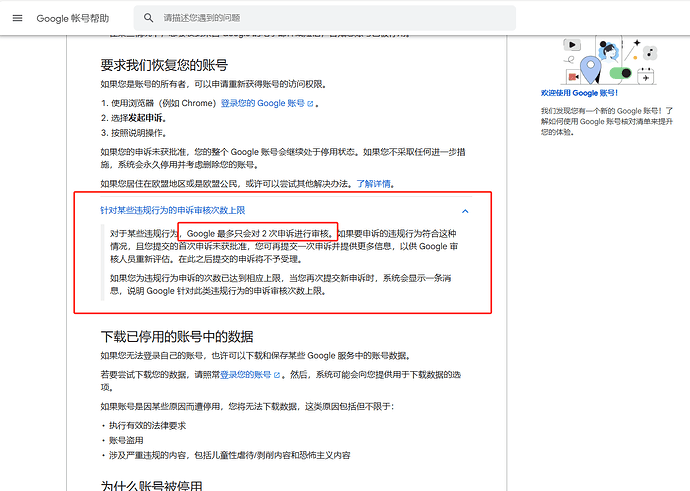The width and height of the screenshot is (690, 491).
Task: Click the 为什么账号被停用 heading
Action: (151, 486)
